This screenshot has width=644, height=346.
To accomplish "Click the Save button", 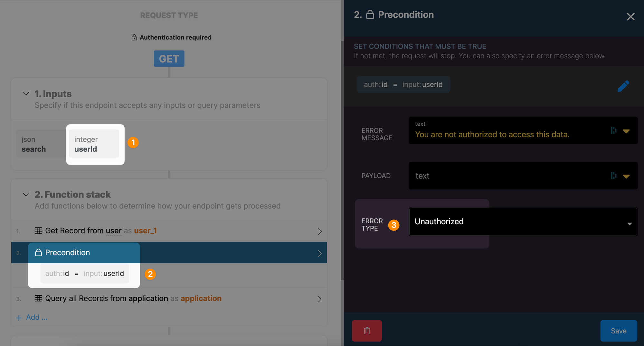I will click(618, 331).
